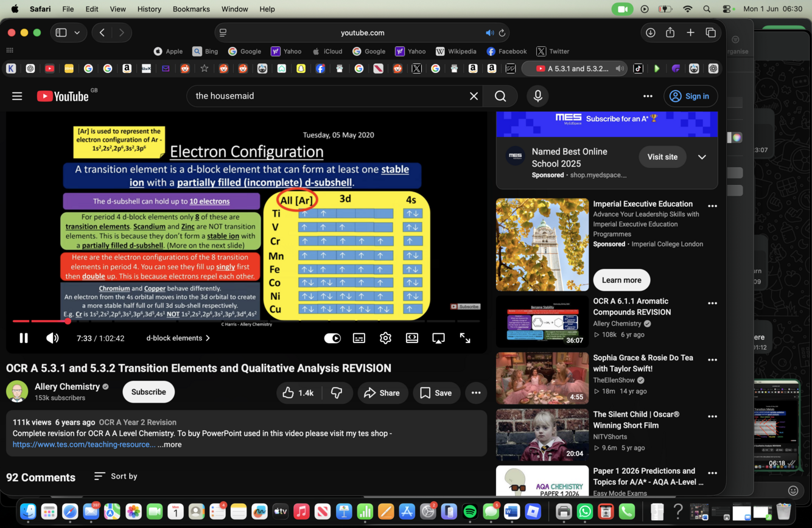Viewport: 812px width, 528px height.
Task: Show the Safari tab overview
Action: click(710, 33)
